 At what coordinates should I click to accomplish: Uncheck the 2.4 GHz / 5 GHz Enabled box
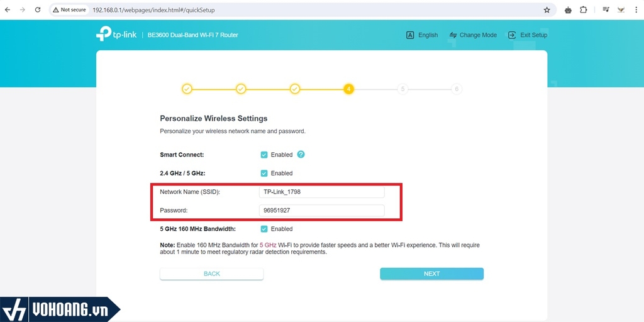[264, 173]
